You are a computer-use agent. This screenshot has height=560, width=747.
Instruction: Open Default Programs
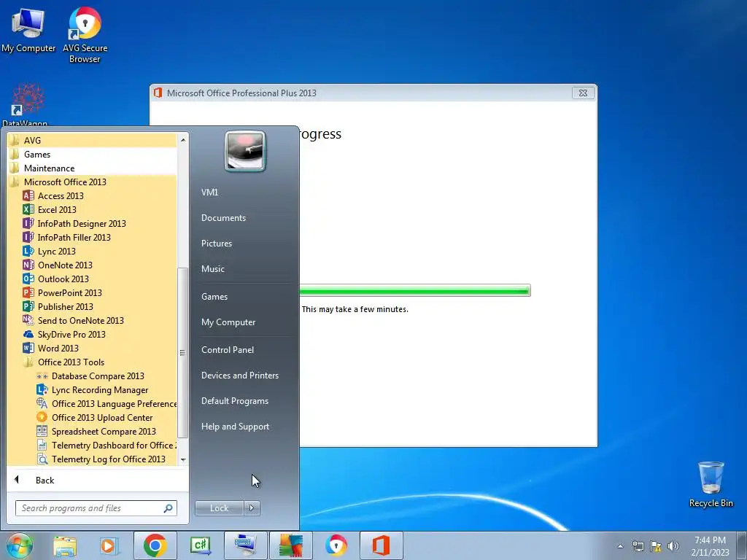[234, 401]
